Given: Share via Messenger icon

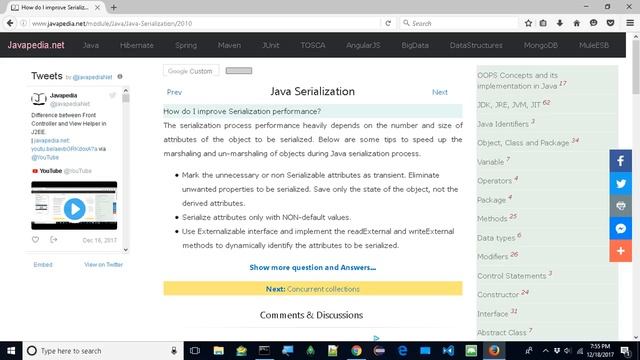Looking at the screenshot, I should [620, 228].
